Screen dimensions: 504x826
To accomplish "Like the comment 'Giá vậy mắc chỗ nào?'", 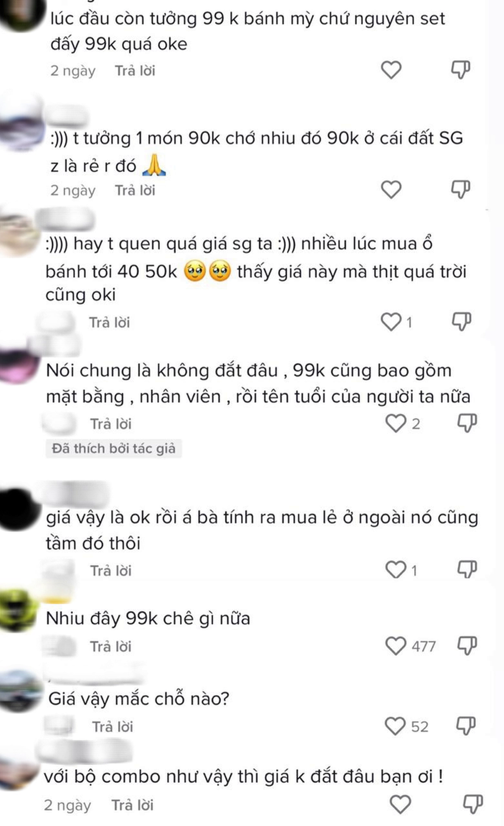I will click(395, 726).
